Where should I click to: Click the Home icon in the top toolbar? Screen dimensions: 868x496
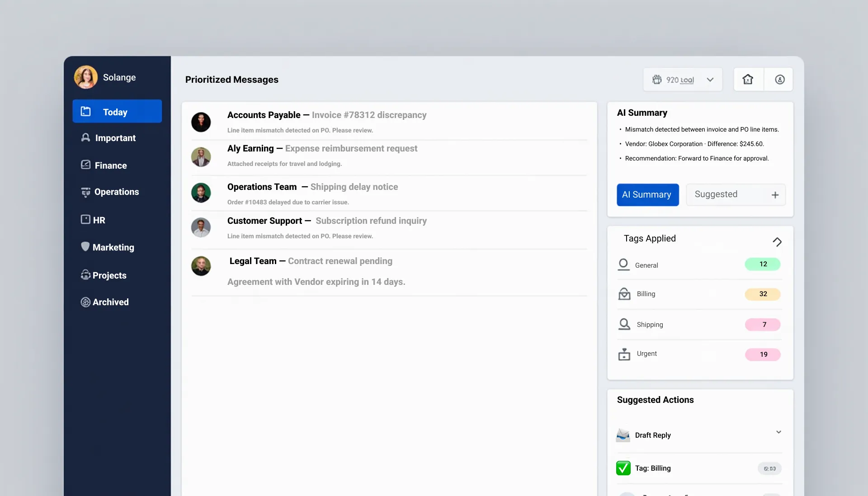click(x=748, y=79)
